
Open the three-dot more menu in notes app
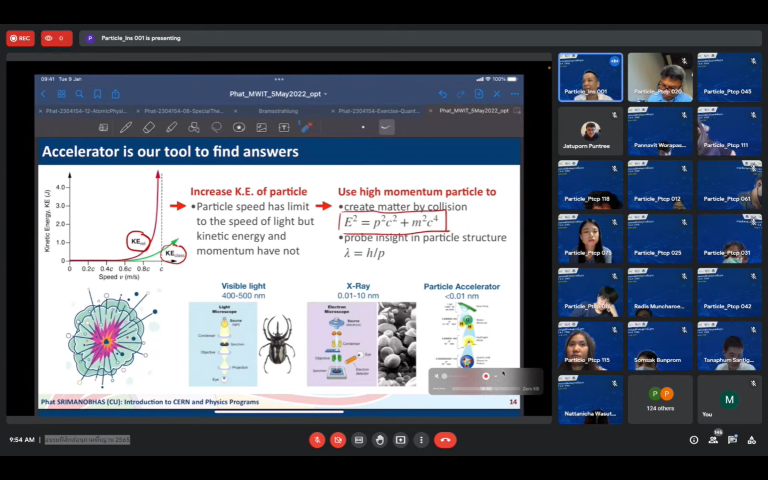point(514,94)
